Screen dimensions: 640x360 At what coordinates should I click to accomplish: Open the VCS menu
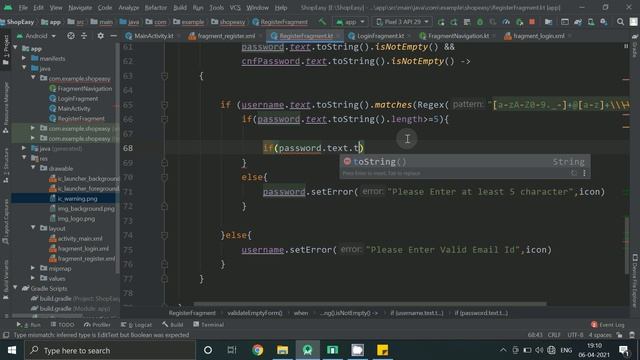(x=235, y=8)
